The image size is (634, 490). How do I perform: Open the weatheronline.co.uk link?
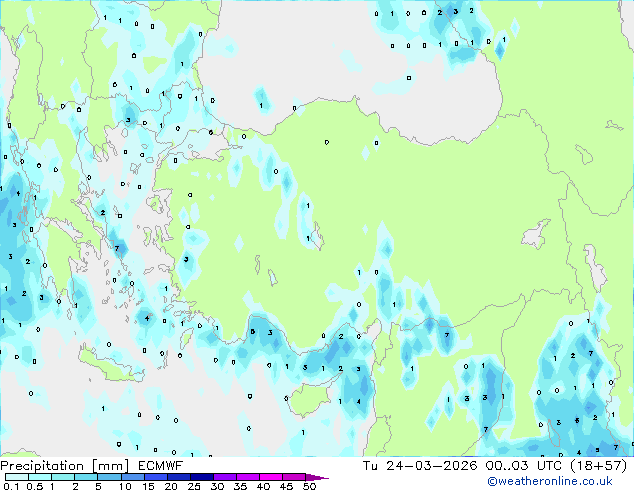tap(550, 481)
